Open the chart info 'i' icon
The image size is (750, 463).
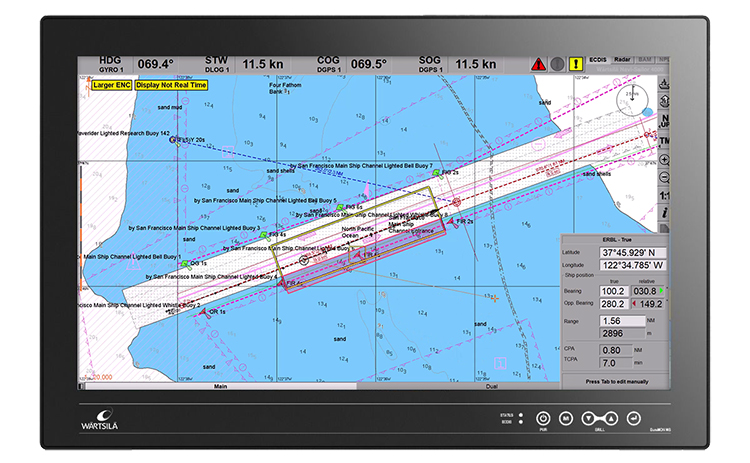pos(665,213)
